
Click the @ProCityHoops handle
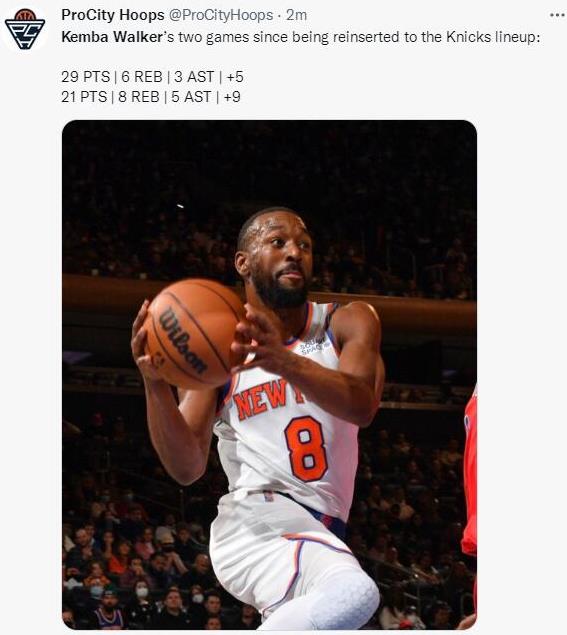point(221,15)
